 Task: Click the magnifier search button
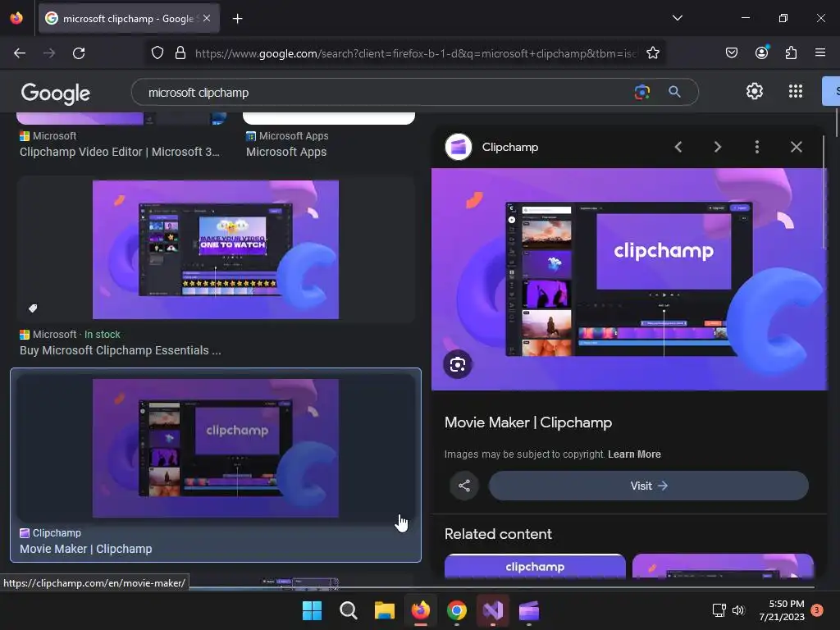click(x=674, y=92)
